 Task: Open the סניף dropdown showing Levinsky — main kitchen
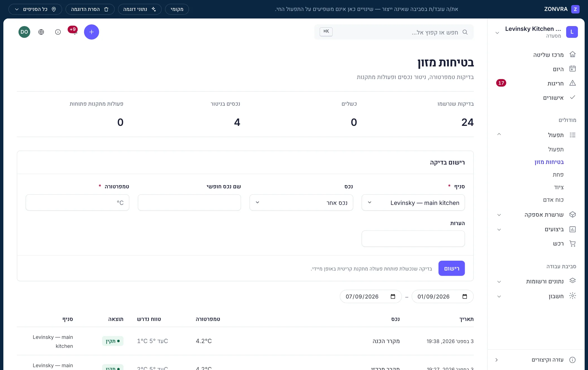(413, 203)
